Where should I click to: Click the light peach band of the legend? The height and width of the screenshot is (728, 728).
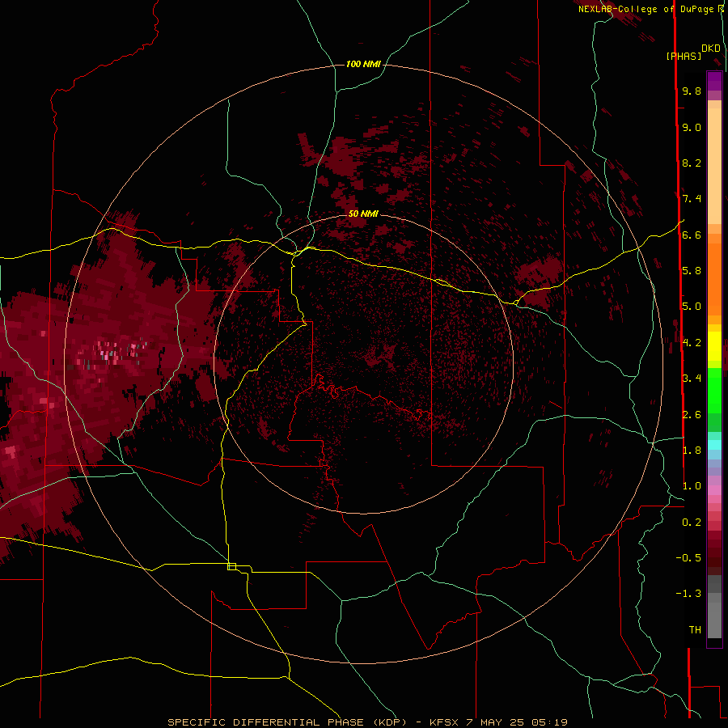click(714, 166)
